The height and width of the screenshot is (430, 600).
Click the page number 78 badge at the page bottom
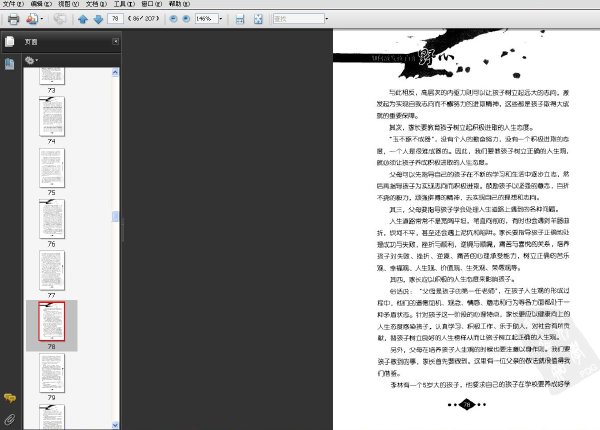[x=467, y=404]
